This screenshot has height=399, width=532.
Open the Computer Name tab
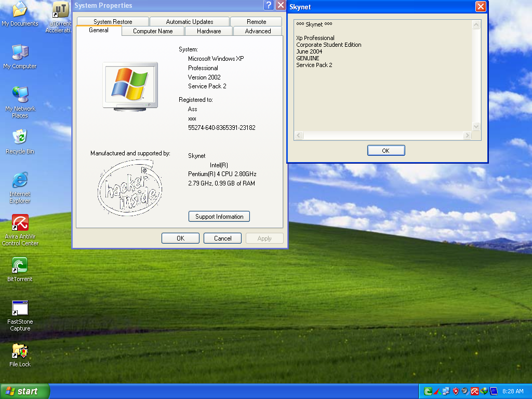pyautogui.click(x=153, y=31)
